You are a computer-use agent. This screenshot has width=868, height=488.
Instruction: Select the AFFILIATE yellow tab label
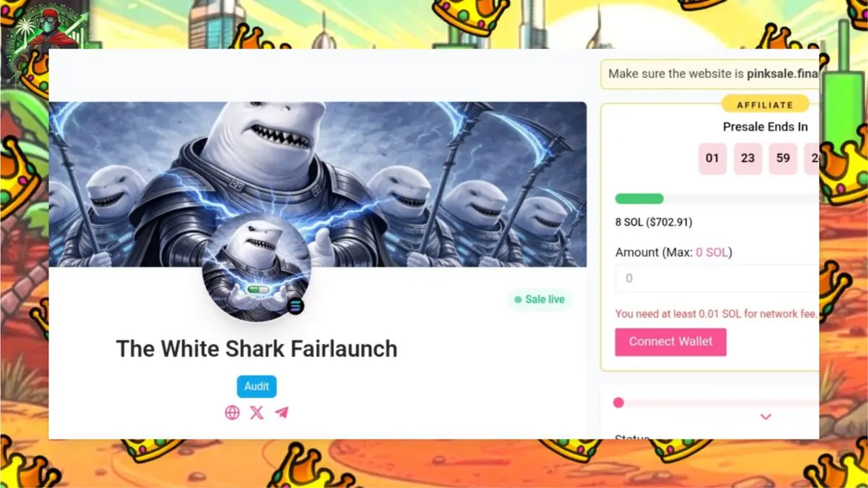(765, 105)
